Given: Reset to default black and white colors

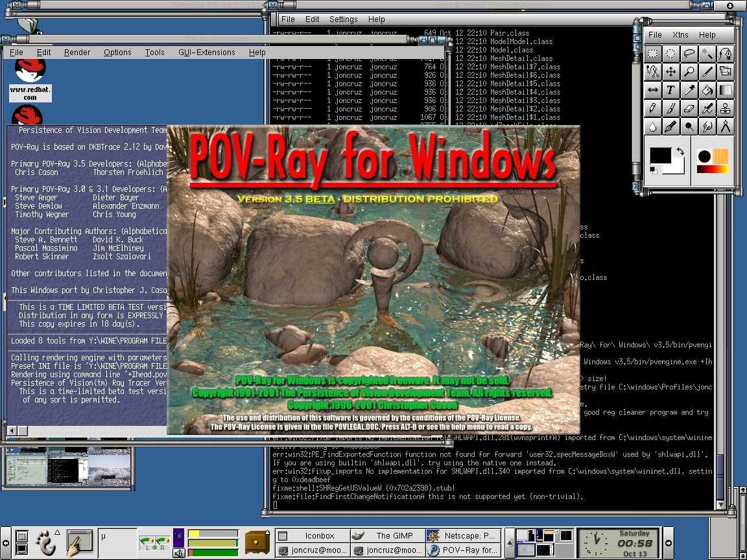Looking at the screenshot, I should pyautogui.click(x=653, y=170).
